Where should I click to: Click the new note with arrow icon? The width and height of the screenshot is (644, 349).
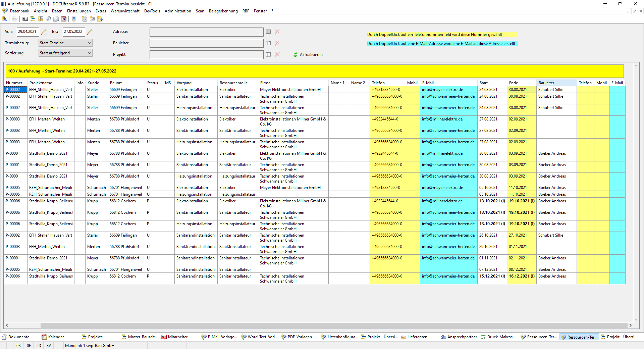tap(100, 19)
